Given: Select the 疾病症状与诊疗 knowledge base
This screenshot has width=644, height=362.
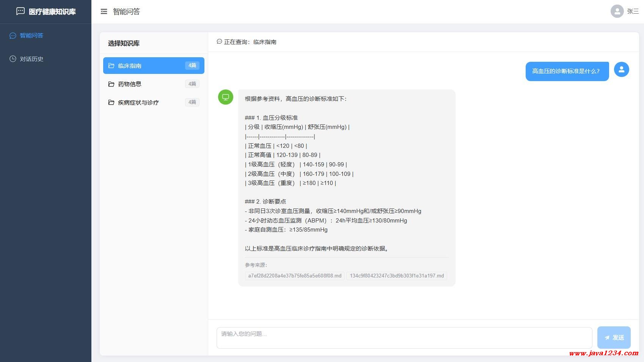Looking at the screenshot, I should 154,102.
